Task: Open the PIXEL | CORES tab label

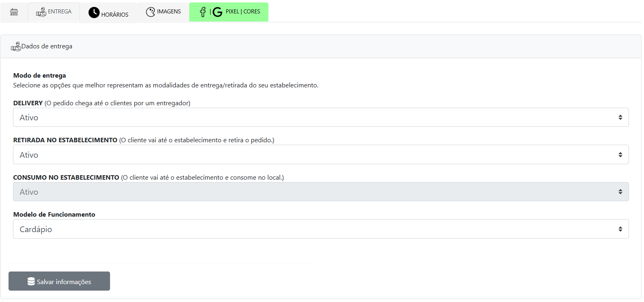Action: 243,12
